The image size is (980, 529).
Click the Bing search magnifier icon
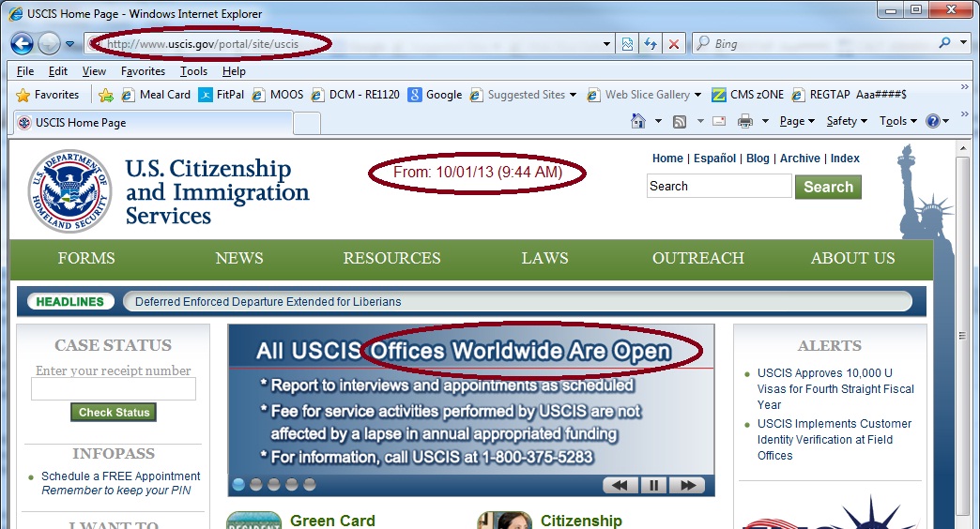click(x=944, y=43)
